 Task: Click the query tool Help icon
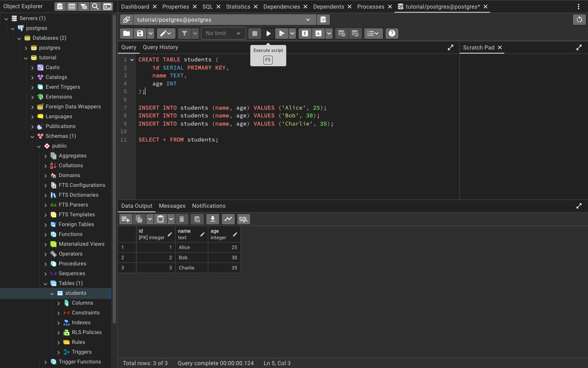pos(392,34)
